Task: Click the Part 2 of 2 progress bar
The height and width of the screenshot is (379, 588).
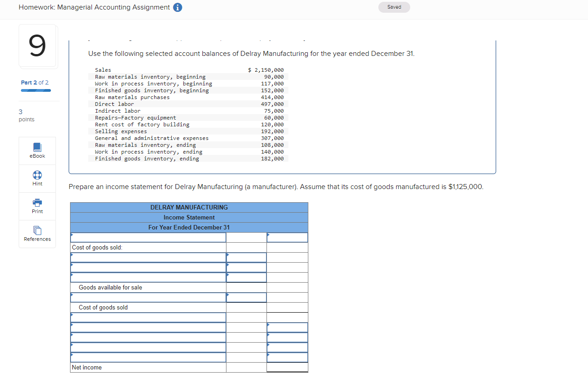Action: [x=36, y=90]
